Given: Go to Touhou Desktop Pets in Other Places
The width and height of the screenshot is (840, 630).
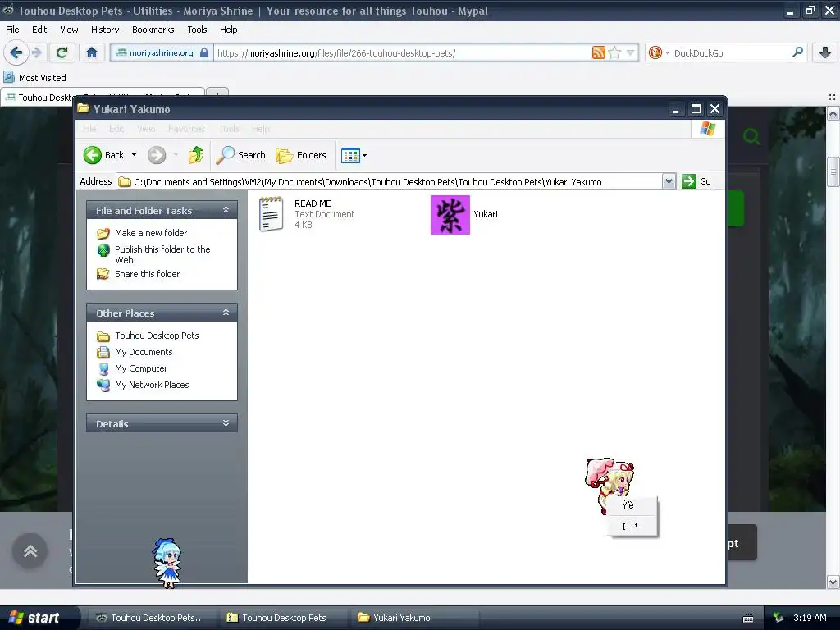Looking at the screenshot, I should (157, 336).
